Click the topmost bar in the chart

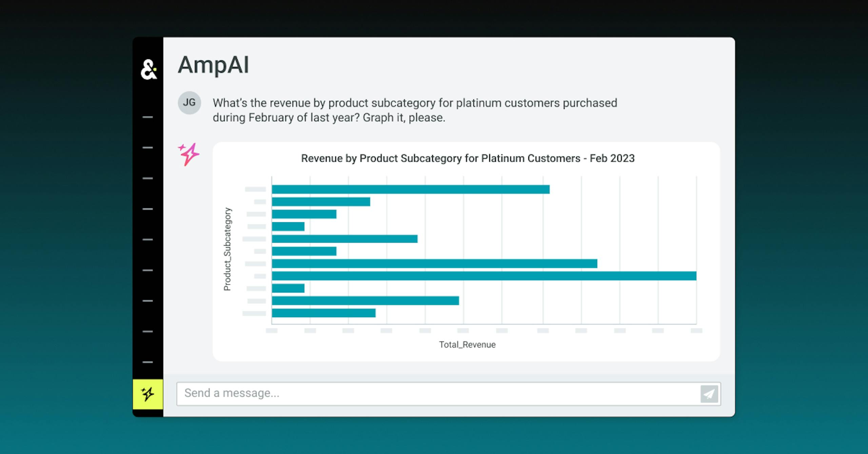click(x=410, y=189)
